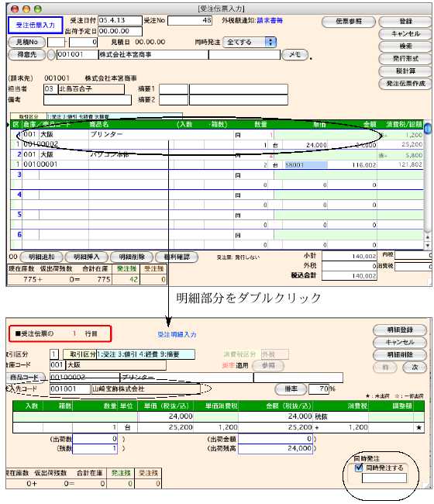Viewport: 434px width, 504px height.
Task: Click the 参照 button
Action: click(x=268, y=366)
